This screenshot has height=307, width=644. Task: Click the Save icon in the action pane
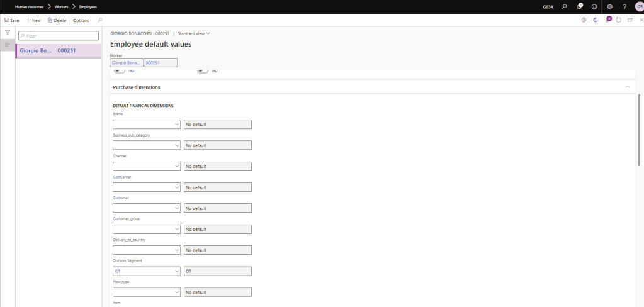pyautogui.click(x=7, y=20)
